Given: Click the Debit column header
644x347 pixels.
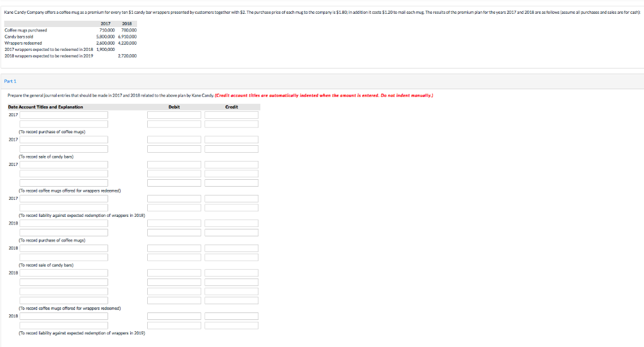Looking at the screenshot, I should coord(174,107).
